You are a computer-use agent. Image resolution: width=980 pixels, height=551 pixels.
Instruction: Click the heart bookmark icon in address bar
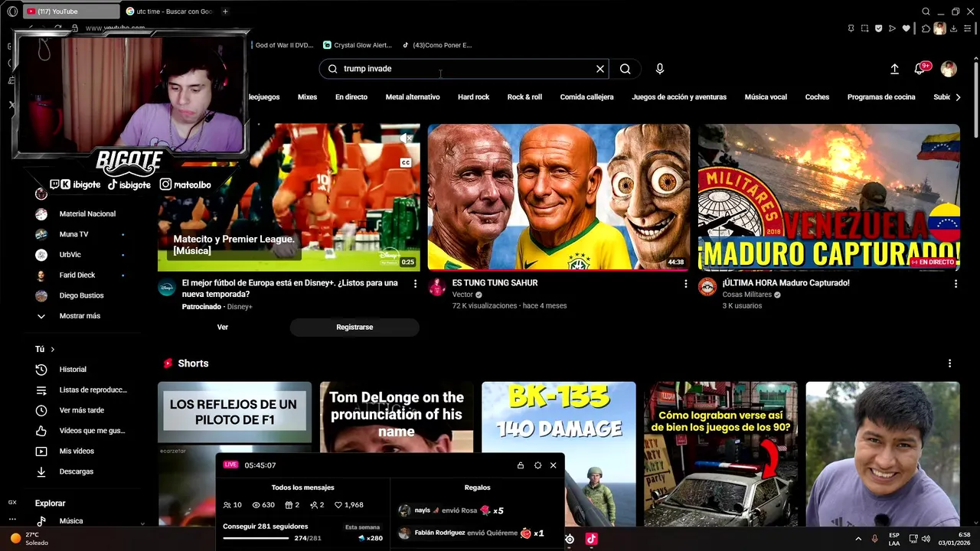(x=906, y=28)
